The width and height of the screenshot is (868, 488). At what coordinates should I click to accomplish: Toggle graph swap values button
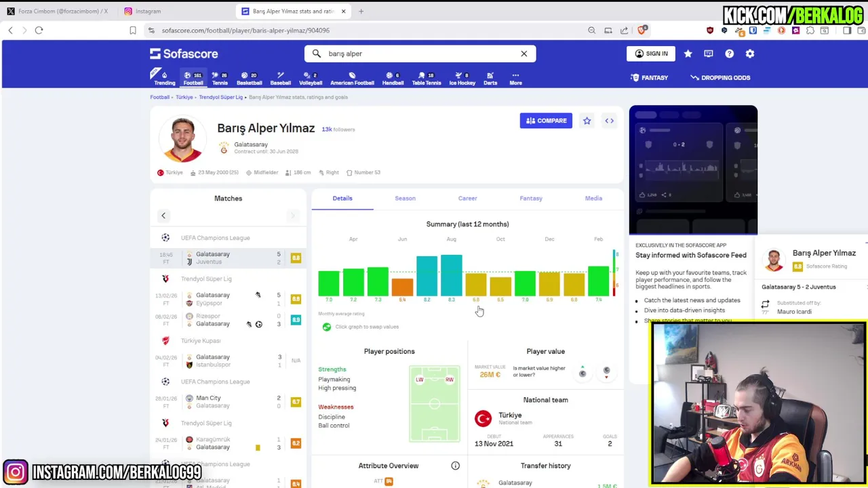coord(327,327)
